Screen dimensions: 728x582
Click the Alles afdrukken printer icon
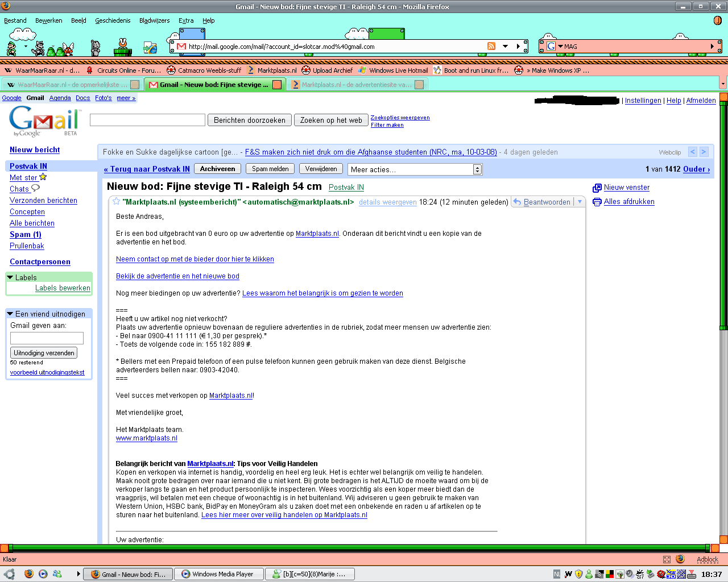[597, 202]
